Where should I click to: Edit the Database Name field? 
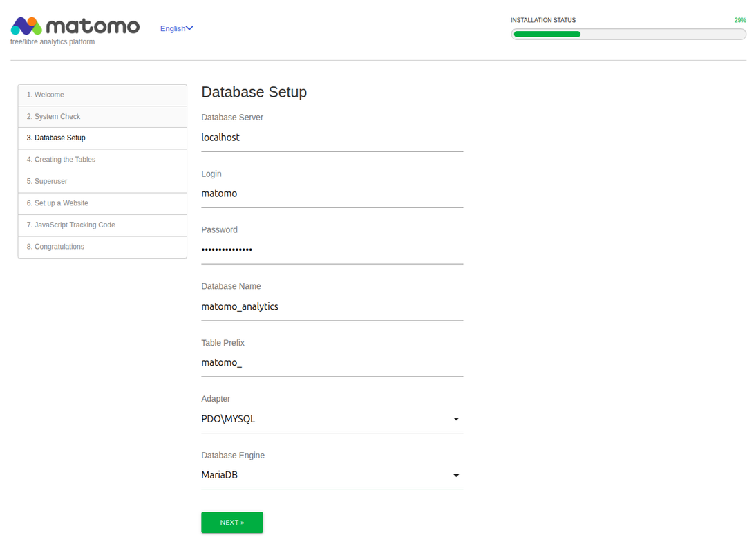tap(332, 306)
